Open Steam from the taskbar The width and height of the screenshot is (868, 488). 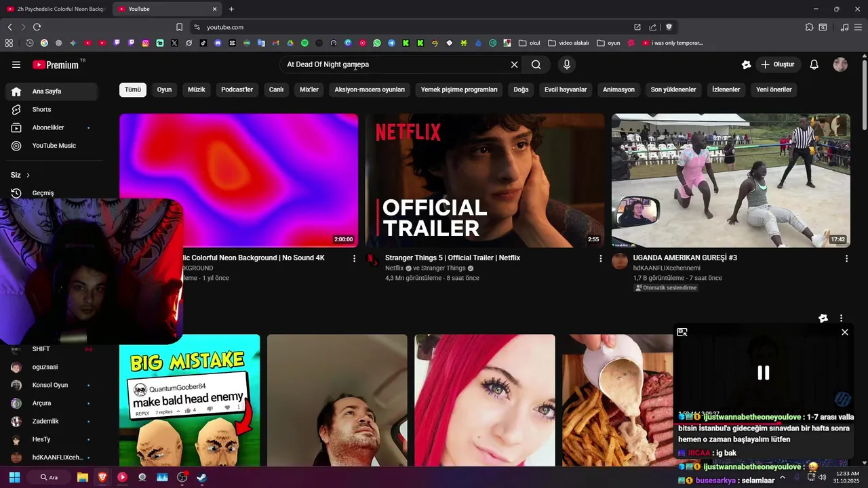tap(202, 477)
